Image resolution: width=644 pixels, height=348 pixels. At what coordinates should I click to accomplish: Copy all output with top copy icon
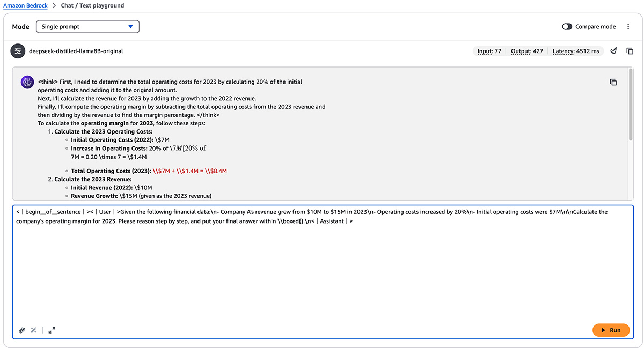coord(630,51)
